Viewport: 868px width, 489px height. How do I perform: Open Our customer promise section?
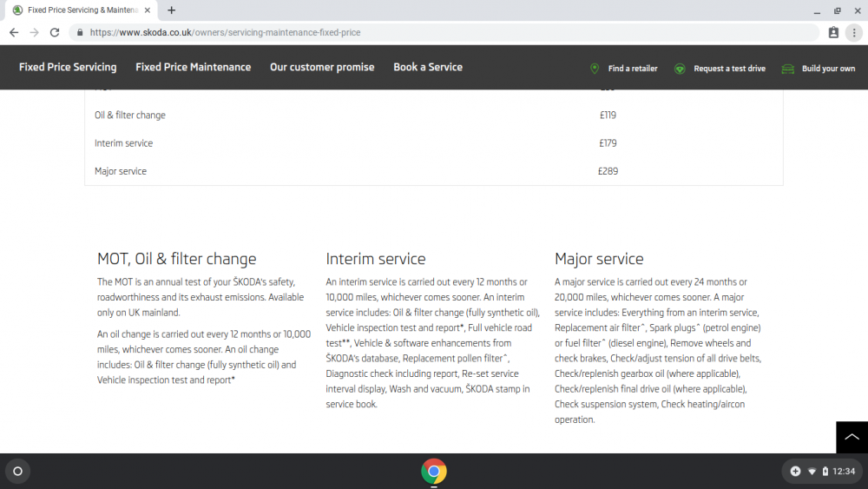[322, 67]
